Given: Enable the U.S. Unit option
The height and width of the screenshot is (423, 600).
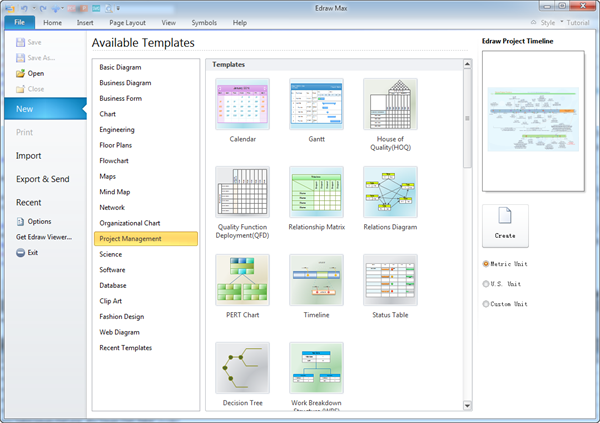Looking at the screenshot, I should pyautogui.click(x=487, y=284).
